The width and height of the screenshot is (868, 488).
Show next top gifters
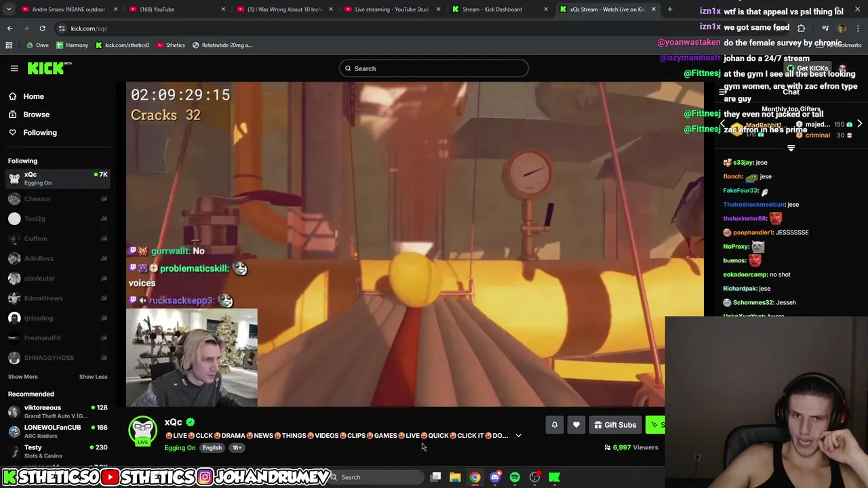(x=859, y=124)
